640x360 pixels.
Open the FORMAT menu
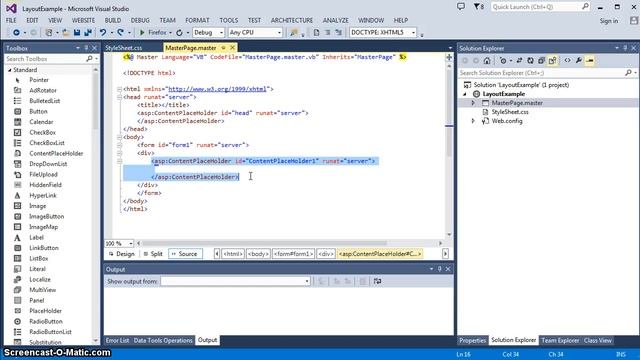click(197, 20)
